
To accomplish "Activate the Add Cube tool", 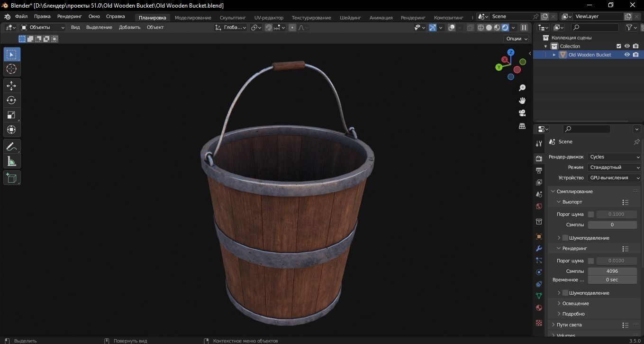I will [12, 178].
